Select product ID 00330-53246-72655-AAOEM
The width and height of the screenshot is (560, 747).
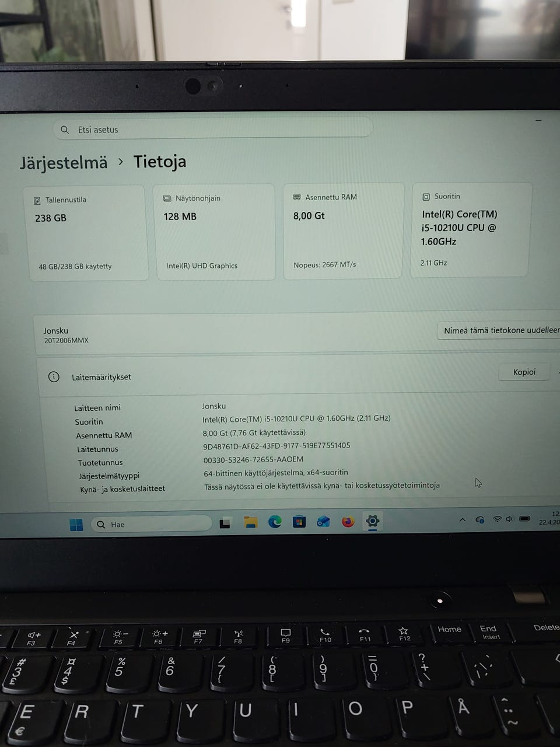pos(253,459)
